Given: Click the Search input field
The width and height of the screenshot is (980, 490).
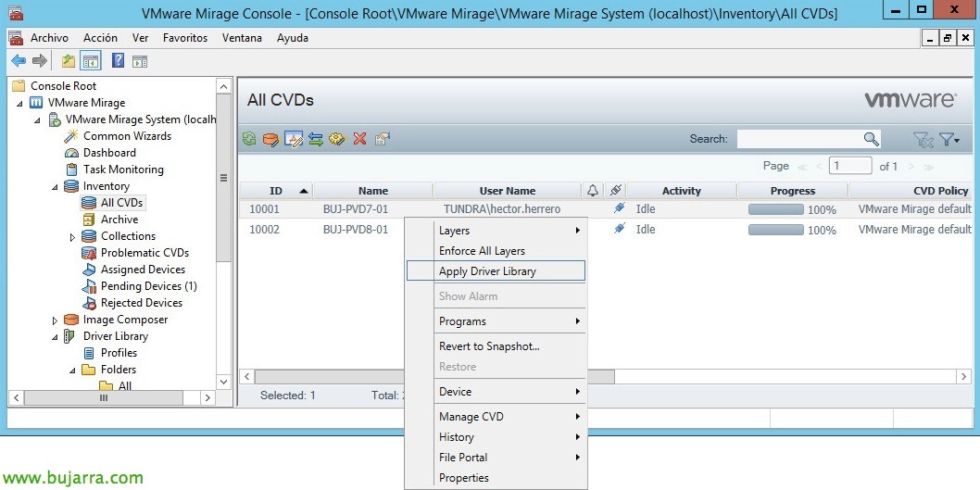Looking at the screenshot, I should pos(800,139).
